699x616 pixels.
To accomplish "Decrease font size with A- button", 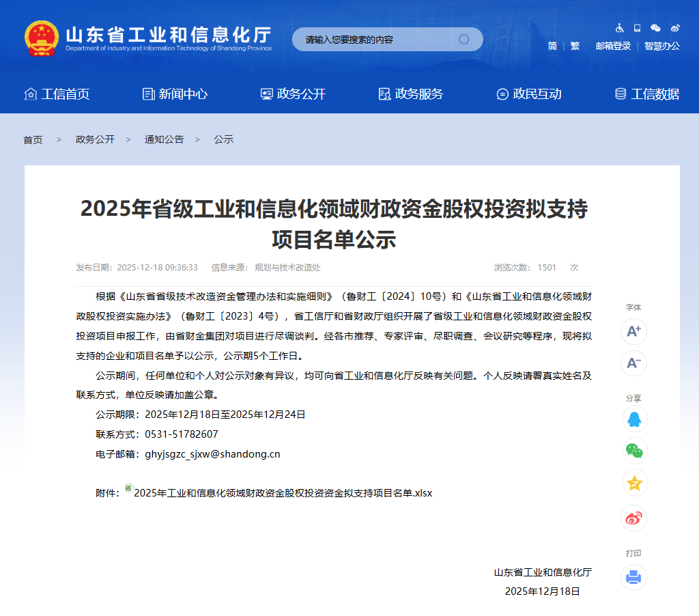I will (x=633, y=363).
